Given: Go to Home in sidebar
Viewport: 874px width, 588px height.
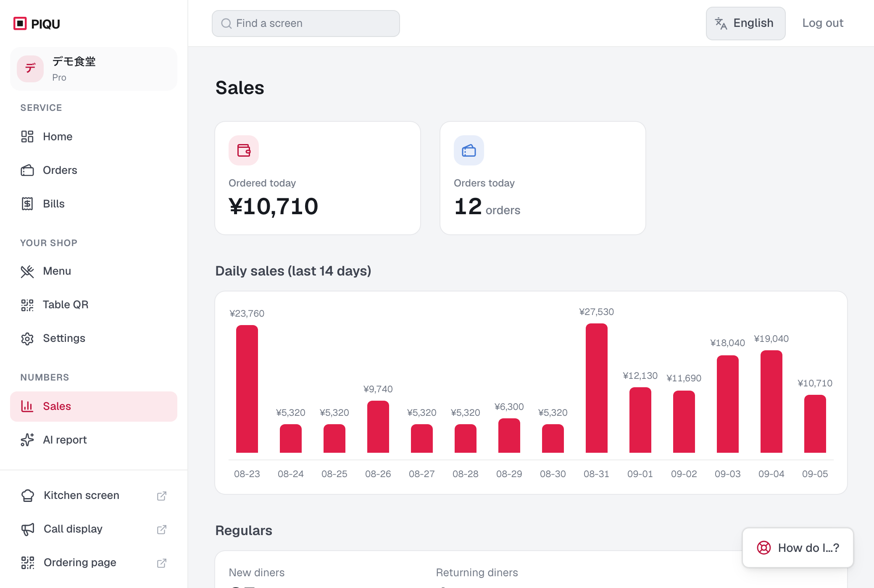Looking at the screenshot, I should 94,136.
